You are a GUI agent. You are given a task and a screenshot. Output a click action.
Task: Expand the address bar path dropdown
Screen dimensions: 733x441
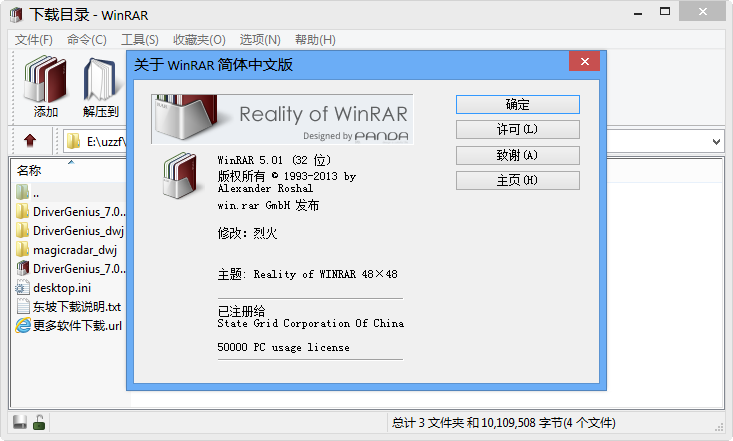715,141
